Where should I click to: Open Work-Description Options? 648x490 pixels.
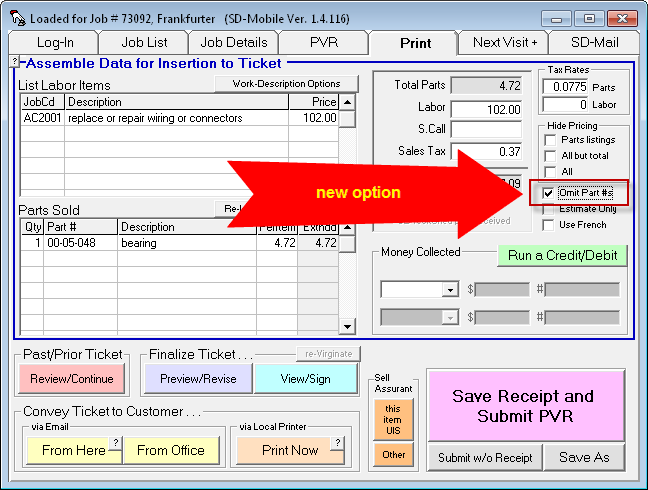pyautogui.click(x=285, y=84)
